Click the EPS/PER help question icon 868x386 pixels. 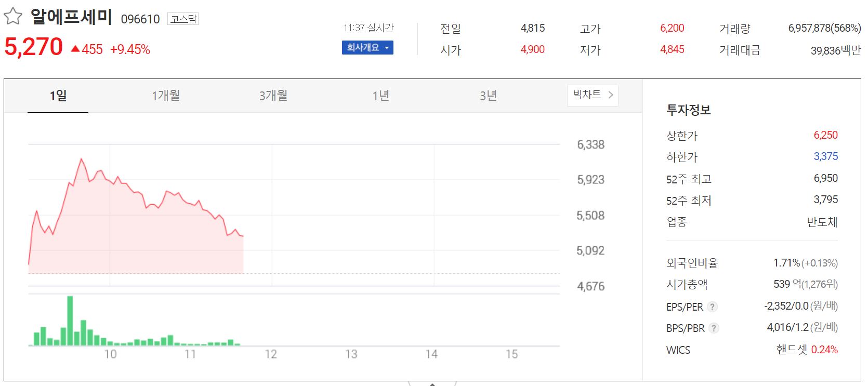pos(713,307)
